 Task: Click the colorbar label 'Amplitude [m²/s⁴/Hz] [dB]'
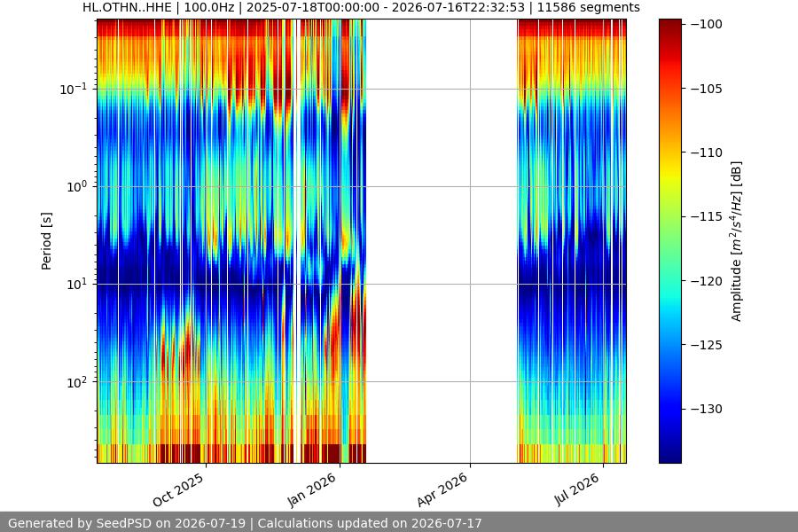(737, 241)
